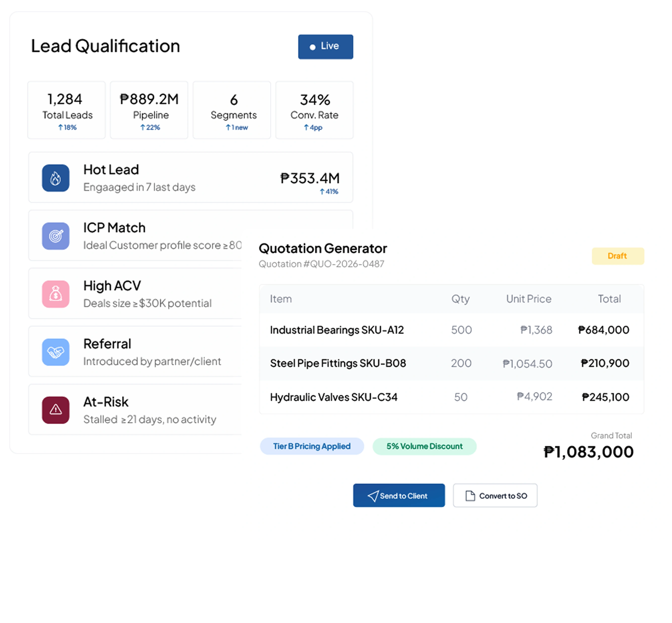The width and height of the screenshot is (672, 623).
Task: Click the Total column header
Action: 609,299
